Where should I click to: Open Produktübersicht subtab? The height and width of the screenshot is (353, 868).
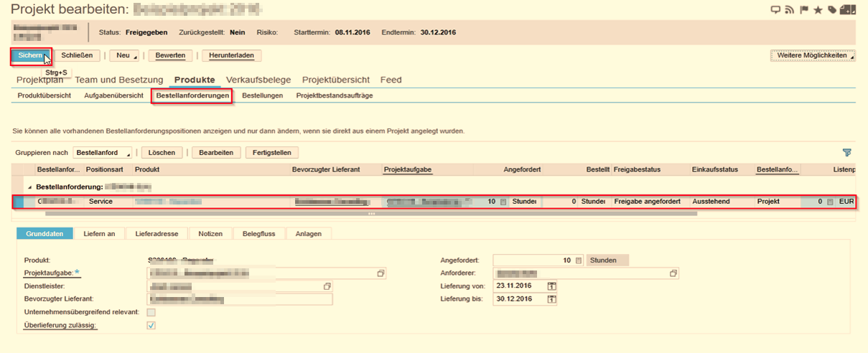click(x=44, y=95)
